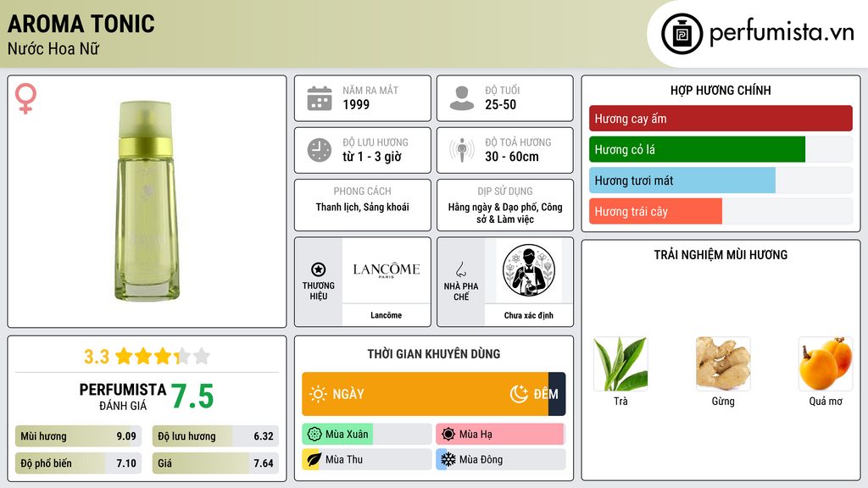The width and height of the screenshot is (868, 488).
Task: Select the Quả mơ apricot note image
Action: [826, 363]
